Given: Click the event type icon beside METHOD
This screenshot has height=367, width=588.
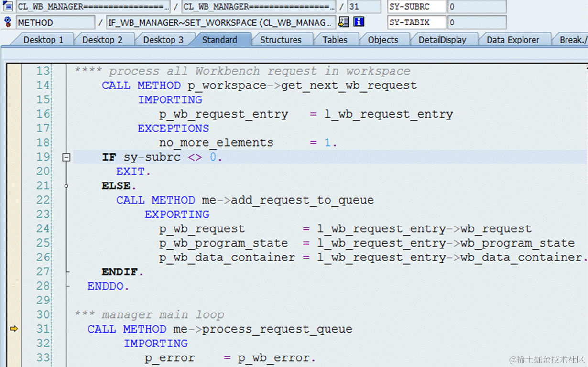Looking at the screenshot, I should [8, 22].
